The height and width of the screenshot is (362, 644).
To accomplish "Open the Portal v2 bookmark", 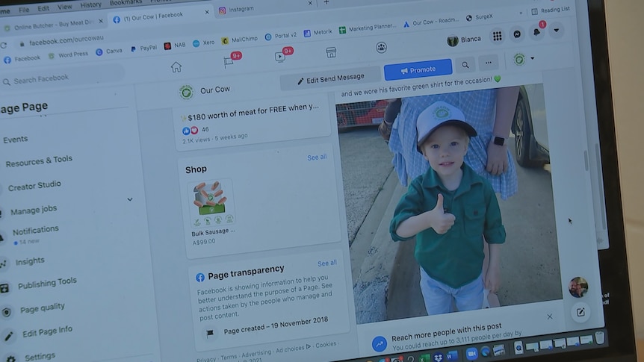I will (x=280, y=36).
